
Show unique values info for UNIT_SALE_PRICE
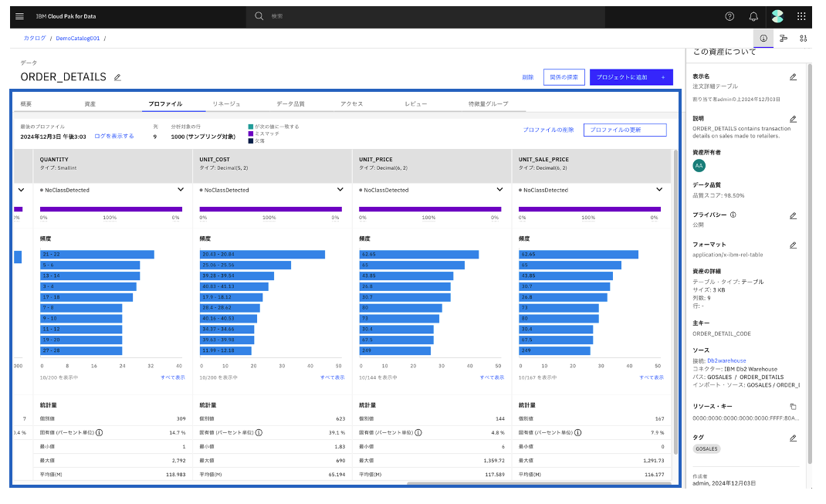pos(578,432)
